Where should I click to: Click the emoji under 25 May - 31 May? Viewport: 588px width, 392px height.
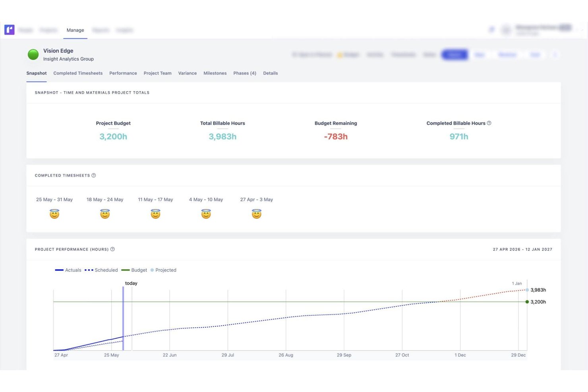click(54, 214)
